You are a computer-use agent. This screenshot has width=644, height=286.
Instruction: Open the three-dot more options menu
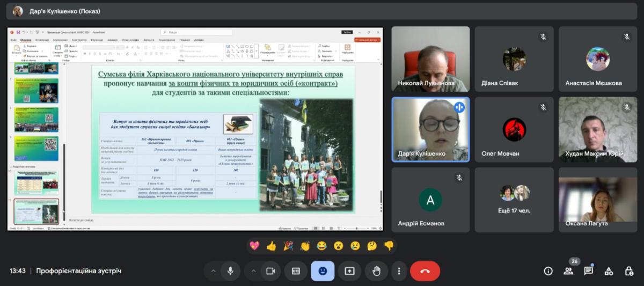(399, 271)
